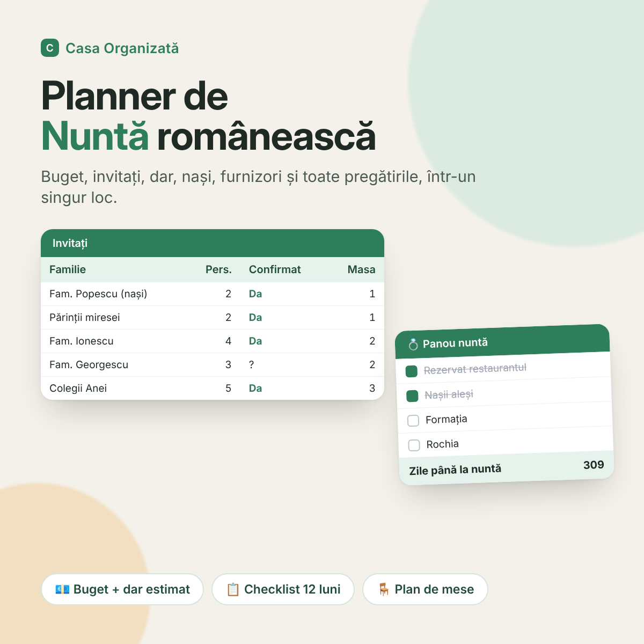
Task: Click the money icon in Buget pill
Action: (x=62, y=589)
